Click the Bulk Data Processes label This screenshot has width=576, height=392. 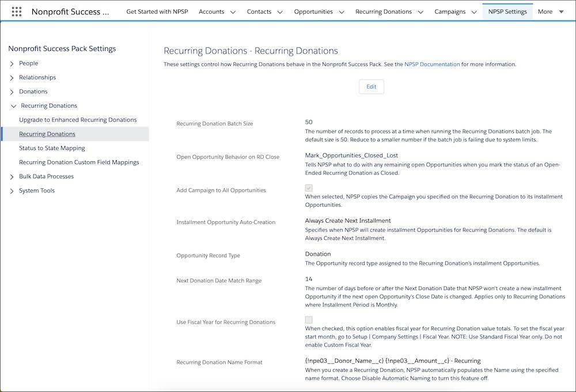pos(46,176)
